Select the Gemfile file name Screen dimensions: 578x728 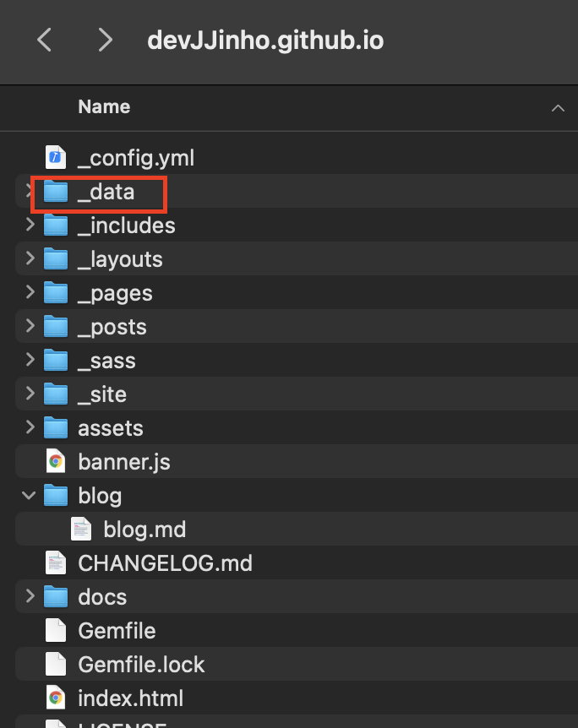click(x=117, y=631)
